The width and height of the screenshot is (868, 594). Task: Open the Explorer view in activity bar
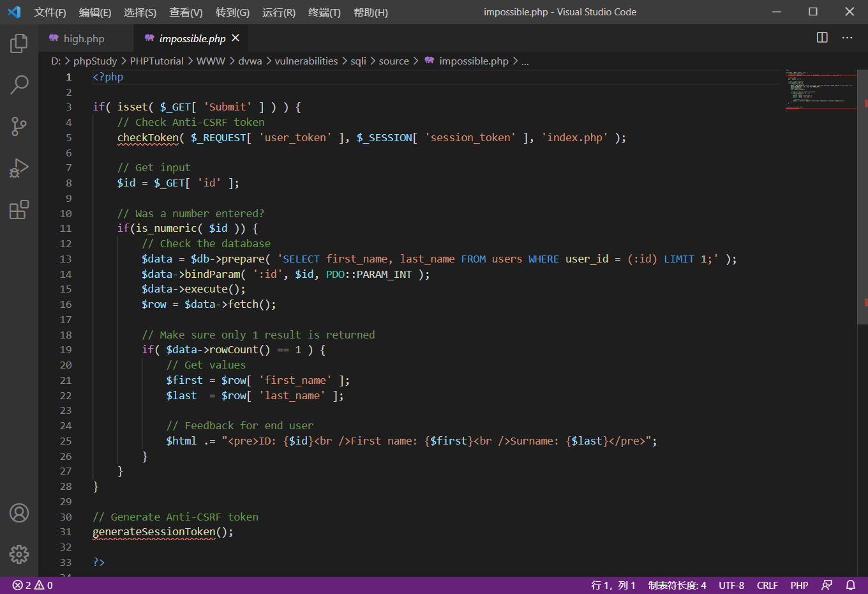19,43
